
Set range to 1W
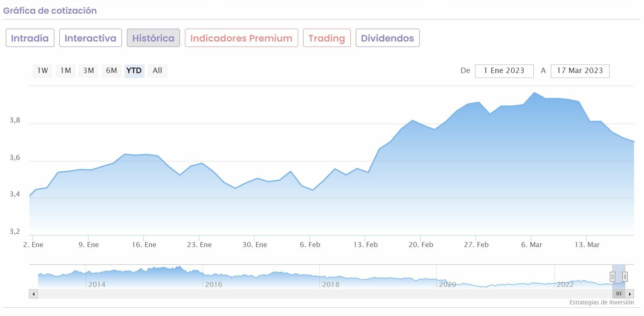pyautogui.click(x=43, y=71)
